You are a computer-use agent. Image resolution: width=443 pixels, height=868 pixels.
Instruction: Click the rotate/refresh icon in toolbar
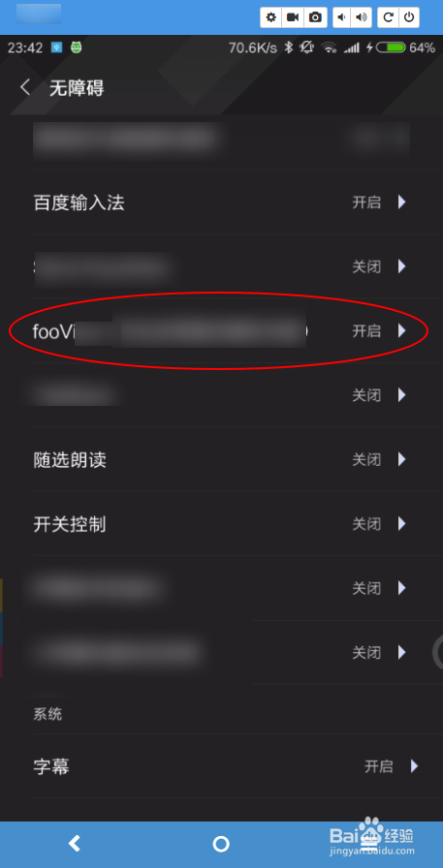(388, 17)
